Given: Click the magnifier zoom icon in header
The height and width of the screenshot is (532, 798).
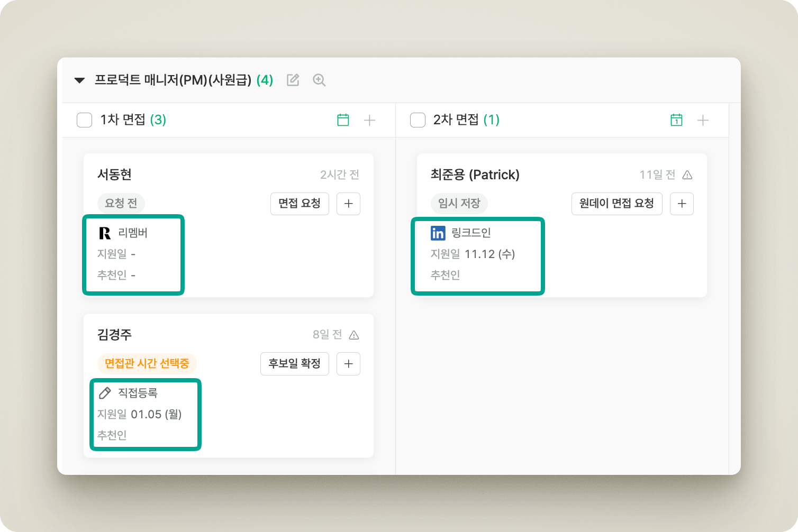Looking at the screenshot, I should 319,80.
